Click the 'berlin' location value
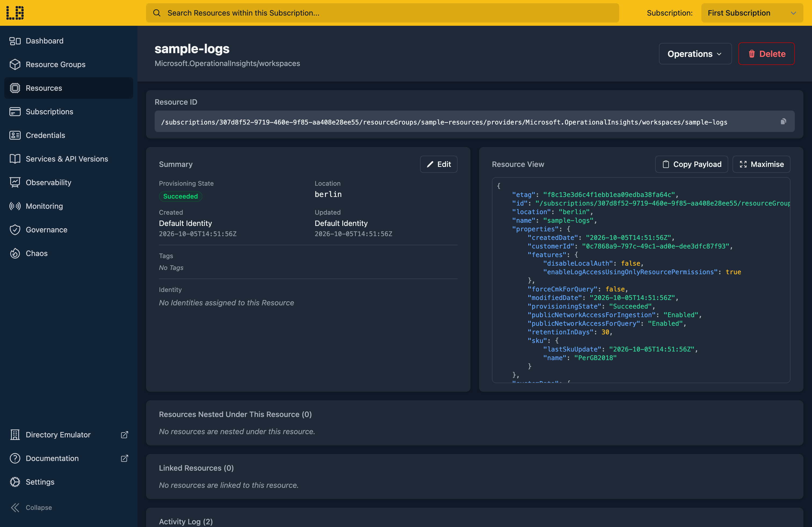812x527 pixels. click(328, 194)
